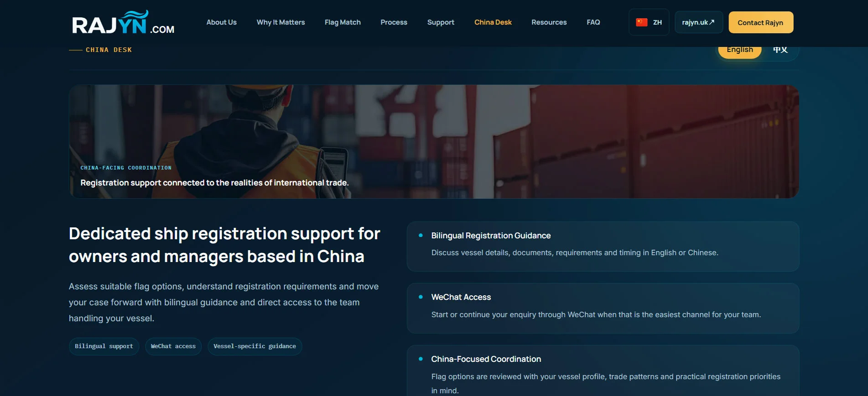
Task: Click the 'Assess suitable flag options' paragraph
Action: tap(223, 302)
